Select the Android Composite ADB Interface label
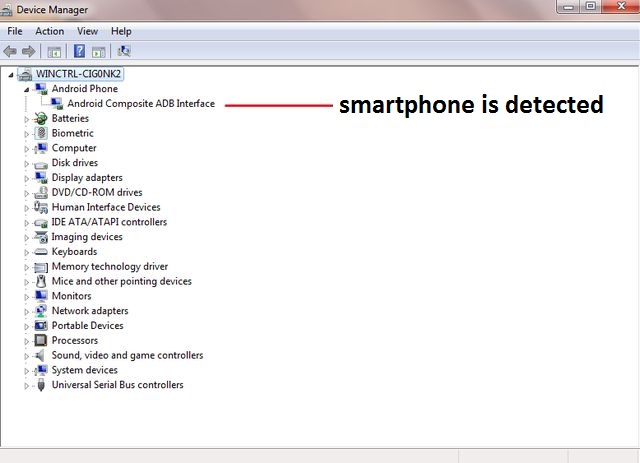The image size is (640, 463). [x=141, y=104]
